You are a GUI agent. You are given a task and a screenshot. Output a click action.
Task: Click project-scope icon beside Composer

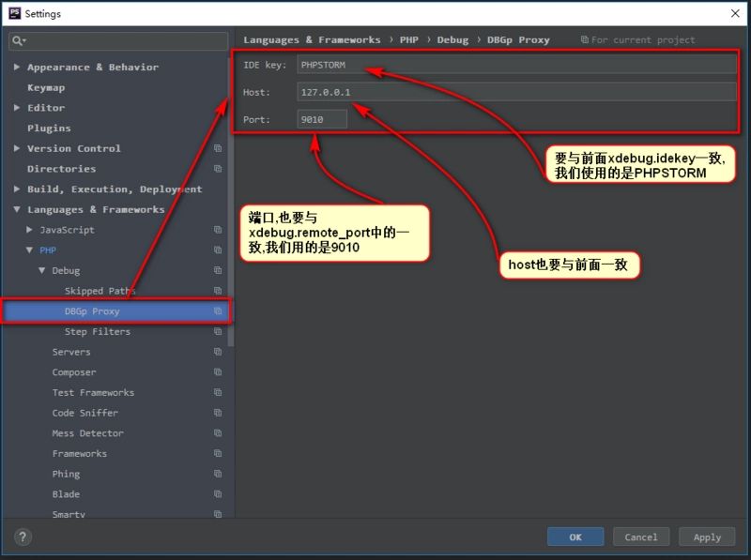click(218, 372)
